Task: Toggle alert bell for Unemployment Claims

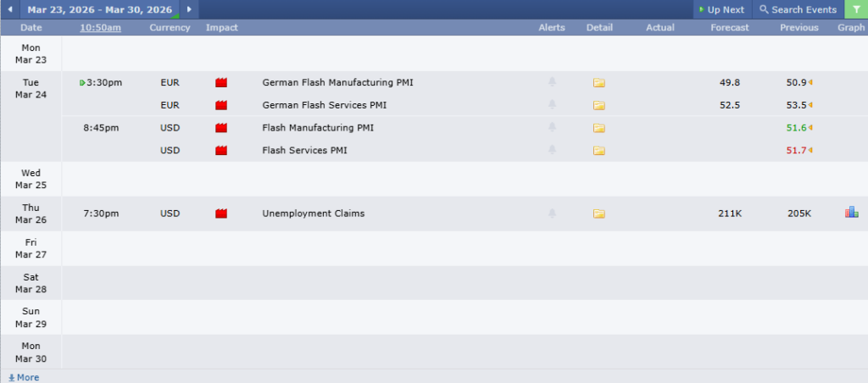Action: pos(552,214)
